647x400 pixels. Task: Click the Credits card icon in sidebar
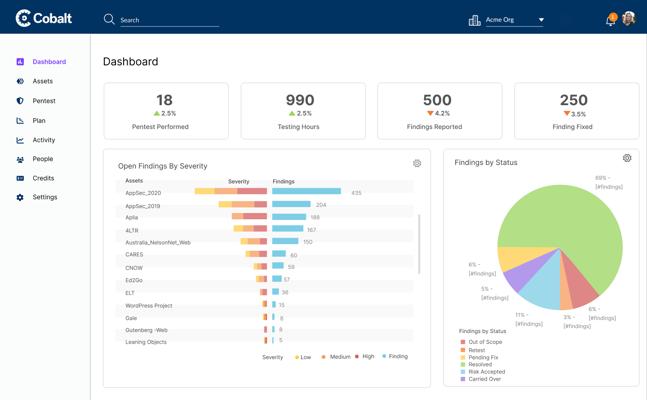tap(20, 178)
